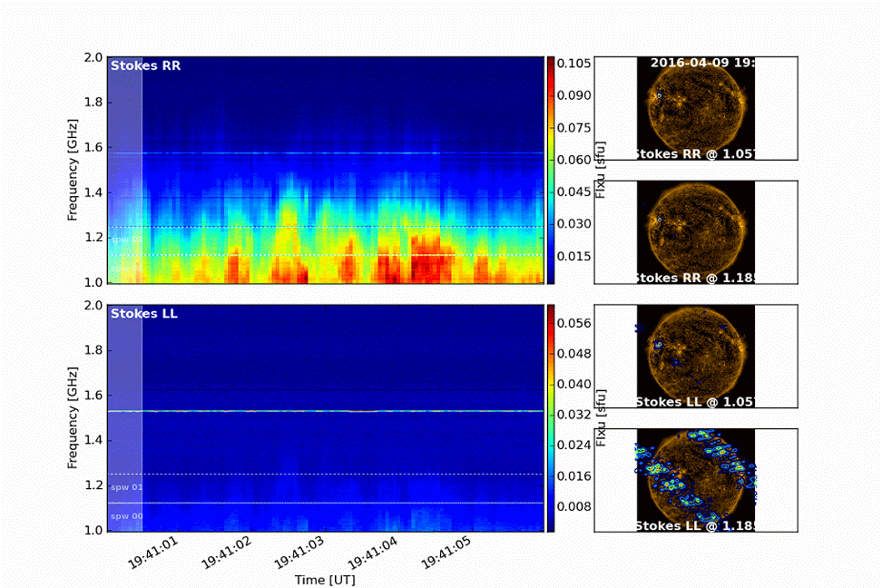Click the "Stokes LL" spectrogram title
Screen dimensions: 882x588
point(144,314)
